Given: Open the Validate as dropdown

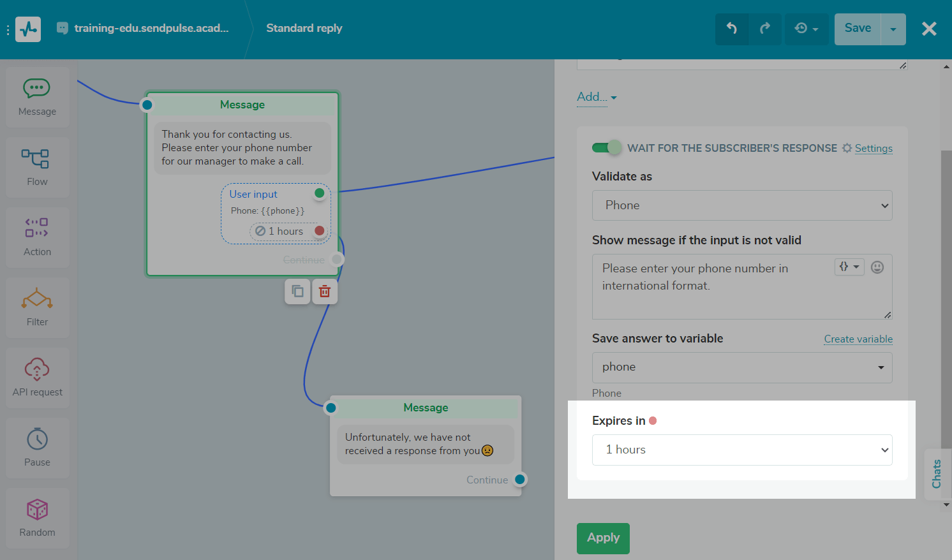Looking at the screenshot, I should coord(742,205).
